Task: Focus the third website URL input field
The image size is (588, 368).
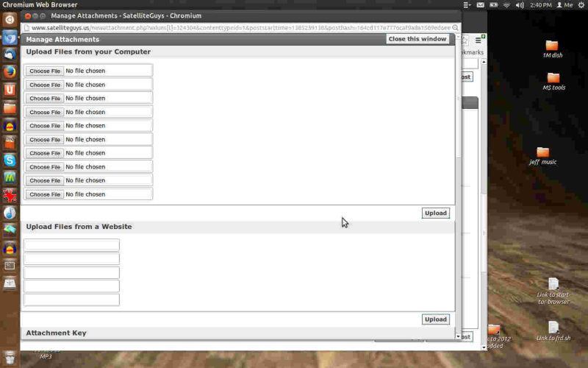Action: (x=71, y=272)
